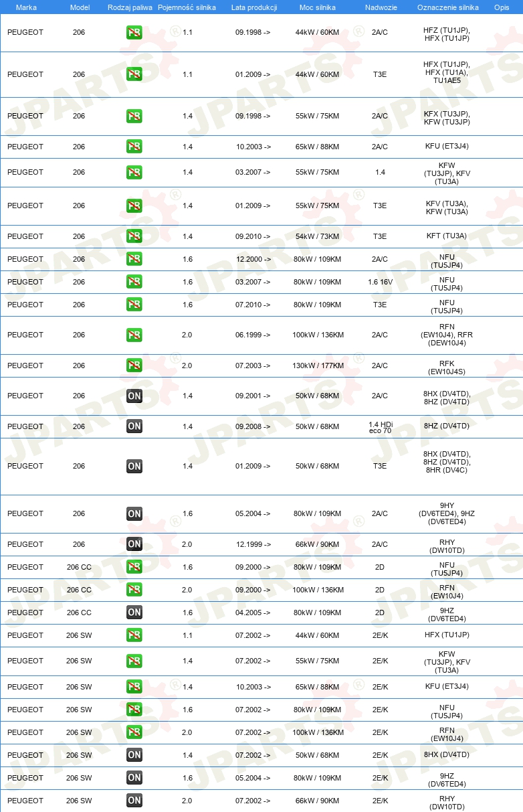Select the 09.2010 -> production date
The width and height of the screenshot is (523, 812).
(253, 237)
